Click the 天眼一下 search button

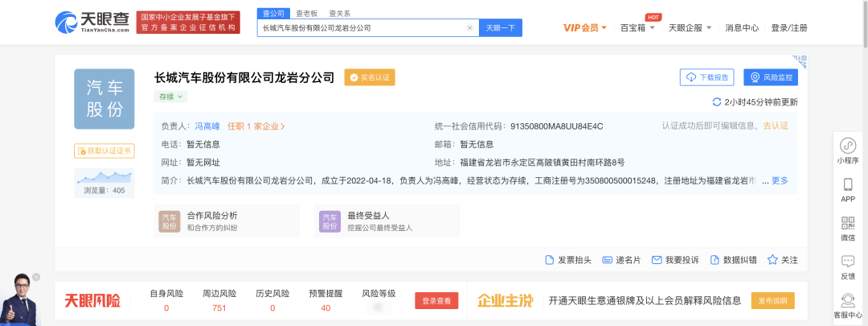tap(501, 27)
